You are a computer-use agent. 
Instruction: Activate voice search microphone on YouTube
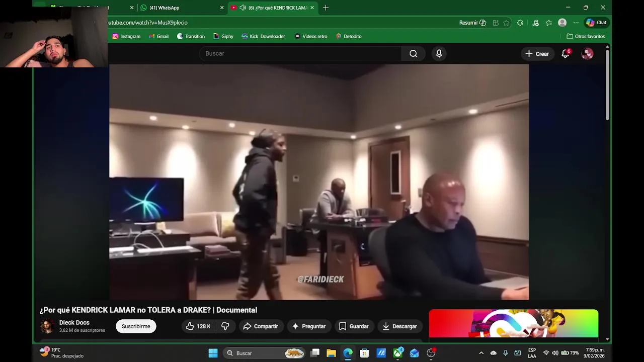pyautogui.click(x=439, y=54)
